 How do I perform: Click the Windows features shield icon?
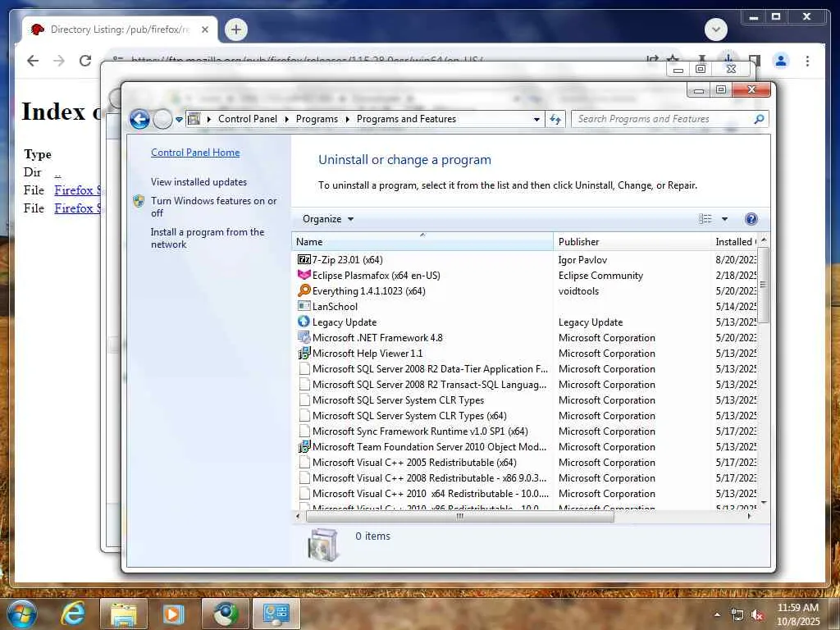[138, 201]
